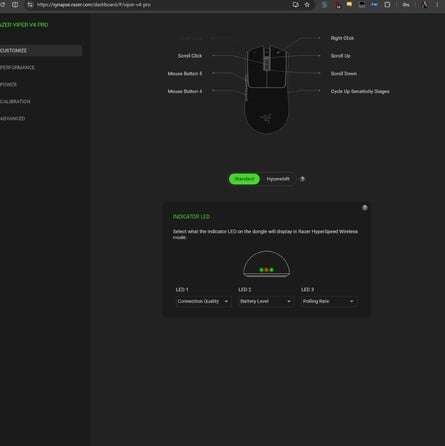Edit the Scroll Up assignment
This screenshot has height=446, width=445.
(340, 56)
